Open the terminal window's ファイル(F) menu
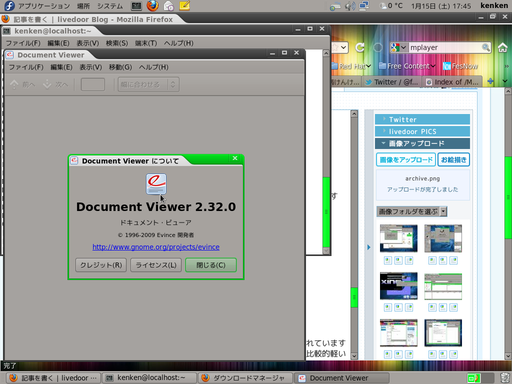 [x=23, y=43]
